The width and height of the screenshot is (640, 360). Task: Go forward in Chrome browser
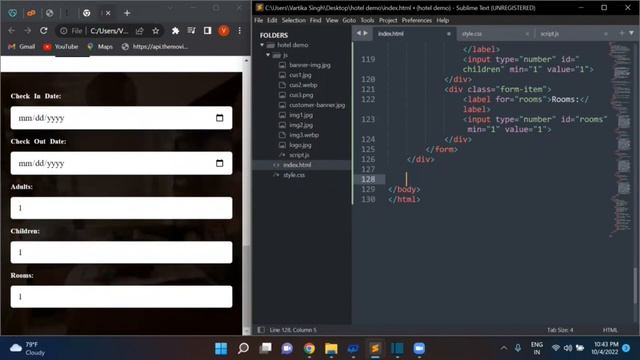[27, 31]
